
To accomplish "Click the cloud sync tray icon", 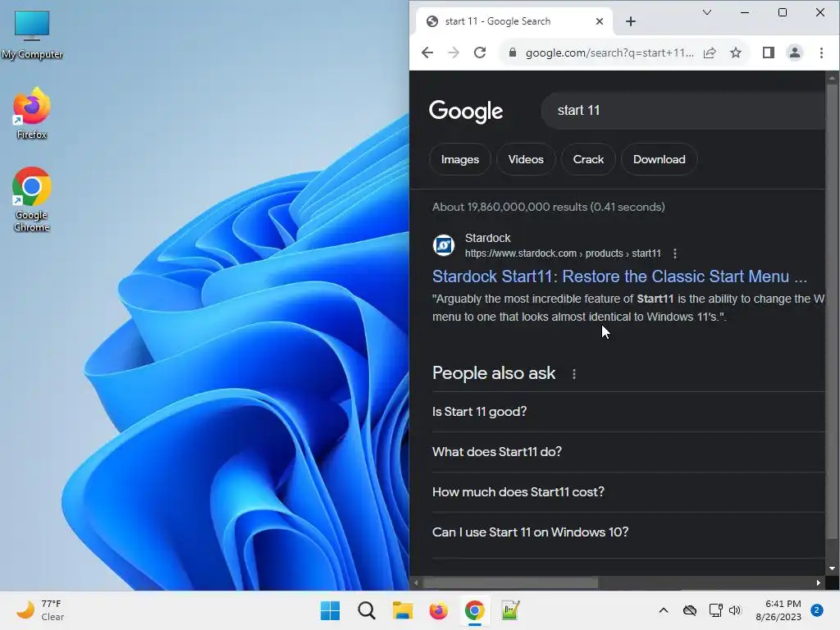I will [x=689, y=610].
